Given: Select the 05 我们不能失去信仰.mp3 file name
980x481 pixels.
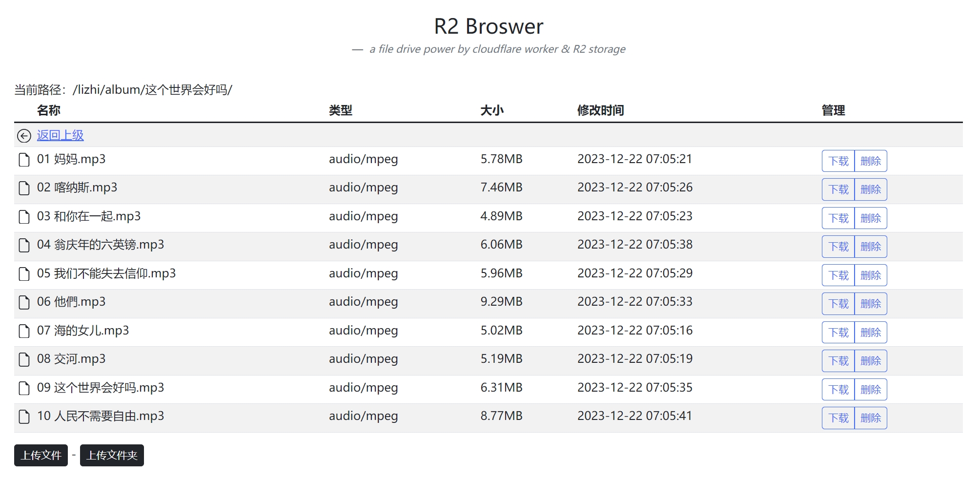Looking at the screenshot, I should click(106, 273).
